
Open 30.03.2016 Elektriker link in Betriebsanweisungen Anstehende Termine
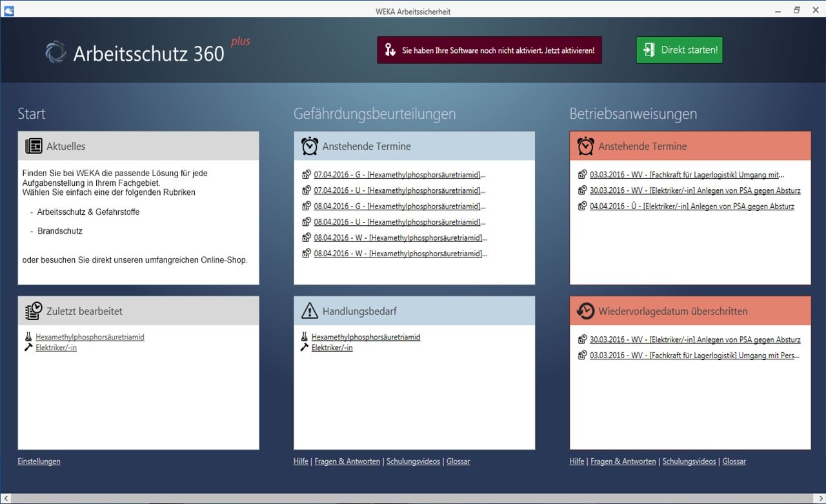(x=695, y=190)
